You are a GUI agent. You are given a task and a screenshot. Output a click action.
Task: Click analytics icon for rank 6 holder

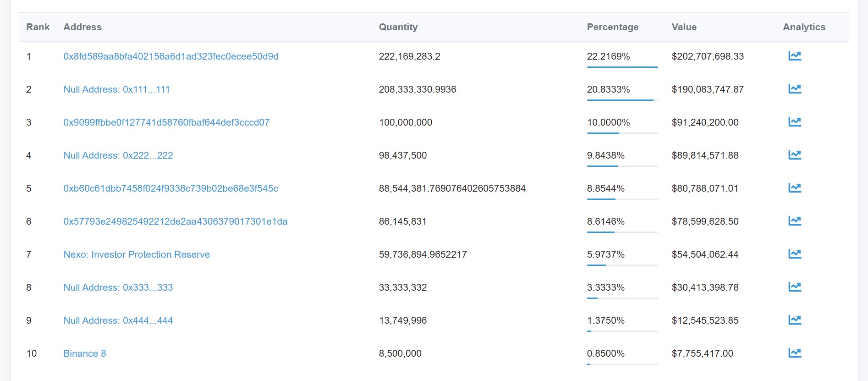[795, 221]
